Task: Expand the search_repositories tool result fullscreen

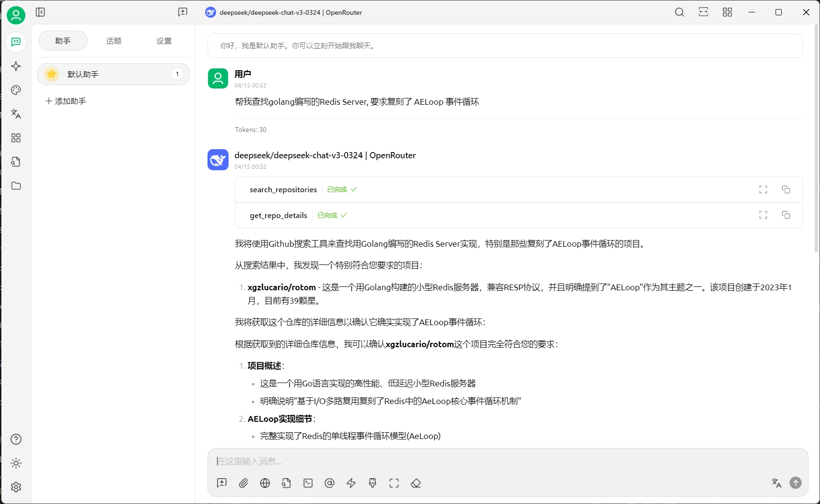Action: pyautogui.click(x=763, y=189)
